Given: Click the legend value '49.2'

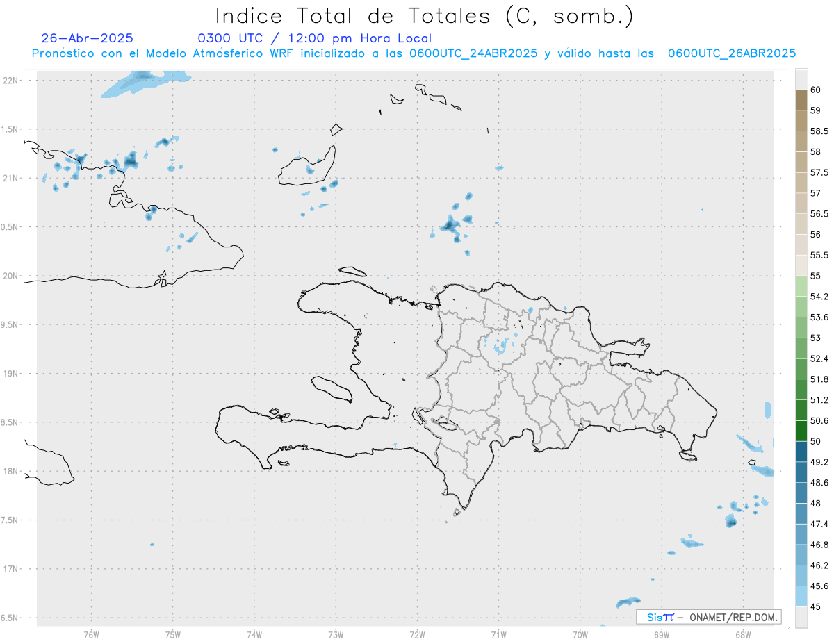Looking at the screenshot, I should (x=819, y=462).
